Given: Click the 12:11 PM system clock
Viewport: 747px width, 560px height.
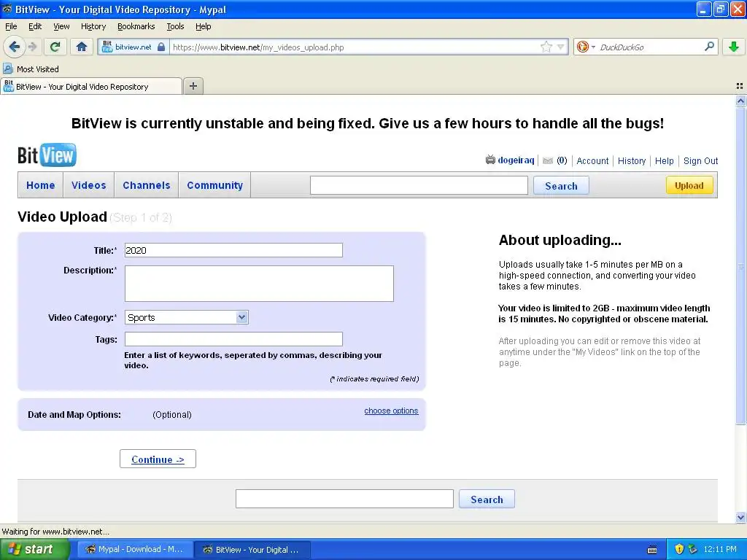Looking at the screenshot, I should [720, 550].
